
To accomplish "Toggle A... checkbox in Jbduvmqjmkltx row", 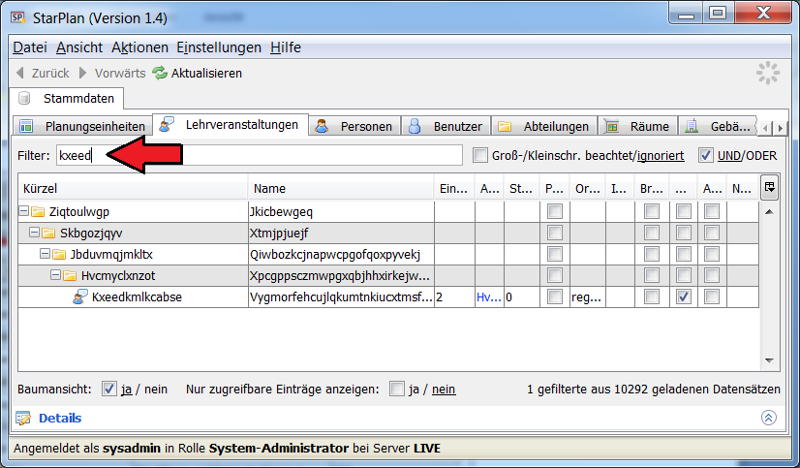I will (712, 254).
